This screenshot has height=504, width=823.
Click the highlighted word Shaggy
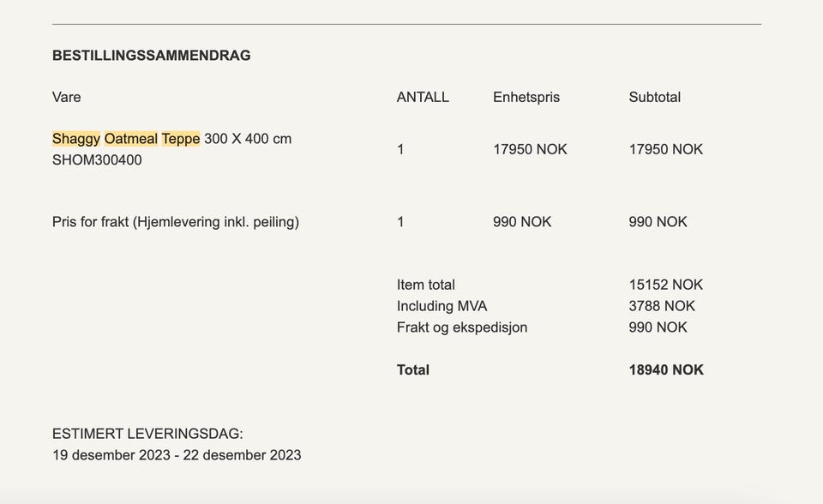(76, 139)
